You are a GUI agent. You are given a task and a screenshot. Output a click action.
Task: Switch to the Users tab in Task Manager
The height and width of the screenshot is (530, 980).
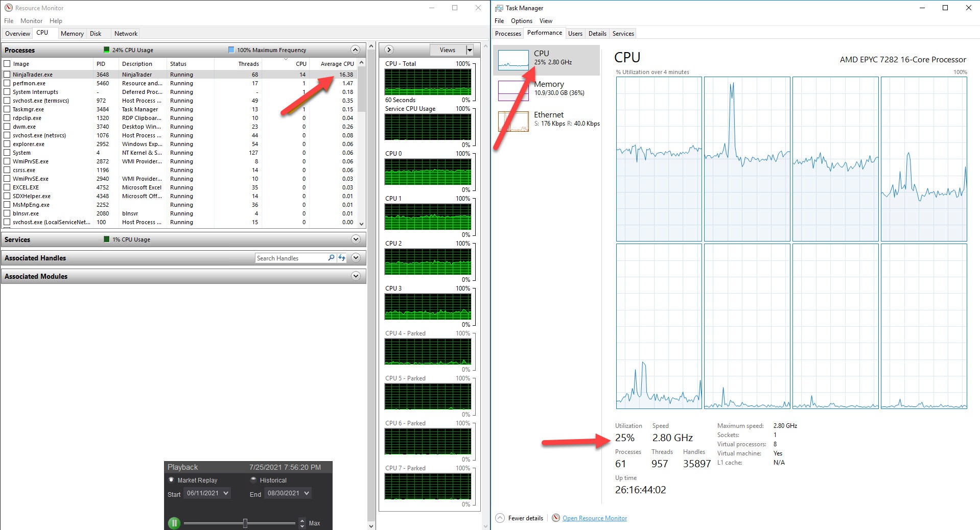tap(575, 34)
